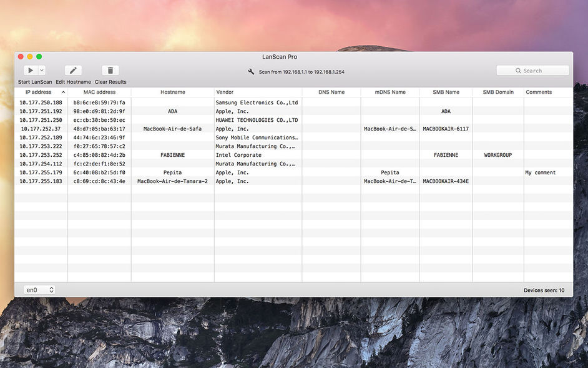Click the search magnifier icon
Viewport: 588px width, 368px height.
pos(518,71)
